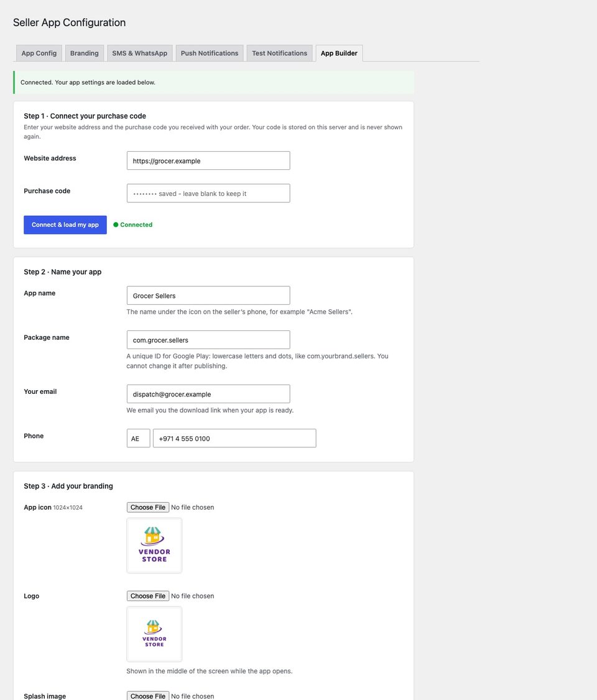Focus the Your email field
The height and width of the screenshot is (700, 597).
click(208, 394)
